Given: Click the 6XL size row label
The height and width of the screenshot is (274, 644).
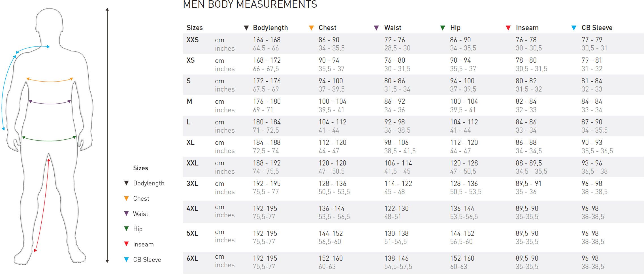Looking at the screenshot, I should pos(192,258).
